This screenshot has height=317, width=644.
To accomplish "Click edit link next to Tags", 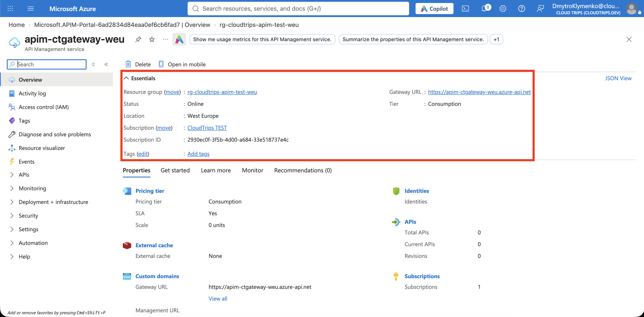I will (x=143, y=154).
